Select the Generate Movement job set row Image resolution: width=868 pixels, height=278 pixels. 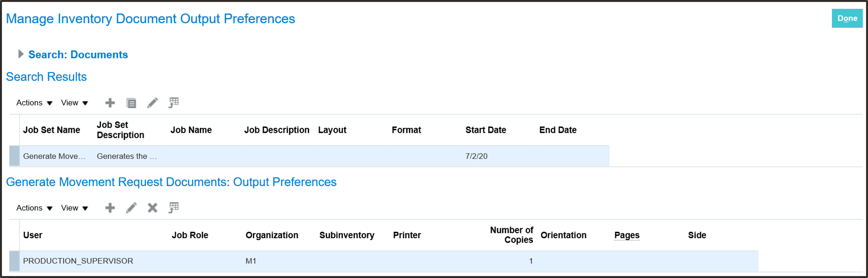(54, 156)
